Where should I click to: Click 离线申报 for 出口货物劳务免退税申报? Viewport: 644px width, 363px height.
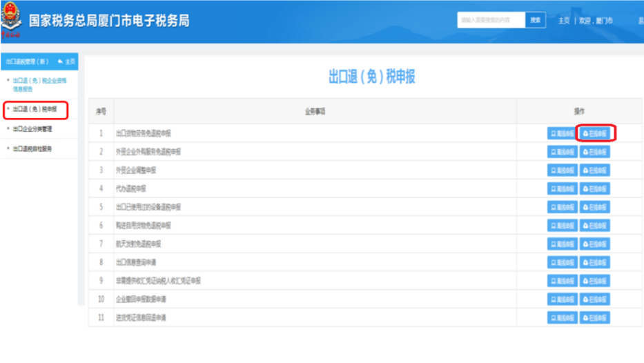coord(563,133)
